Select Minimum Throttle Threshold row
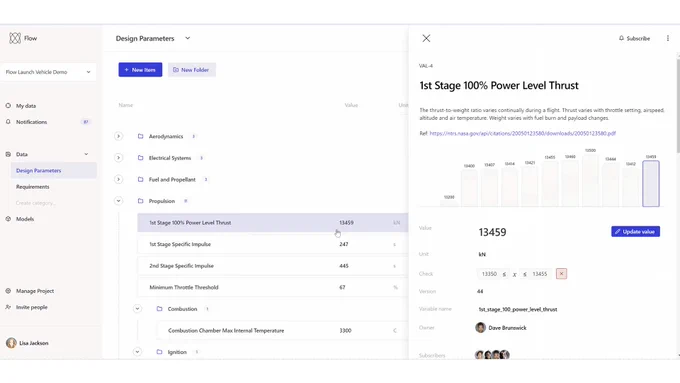 pos(273,287)
